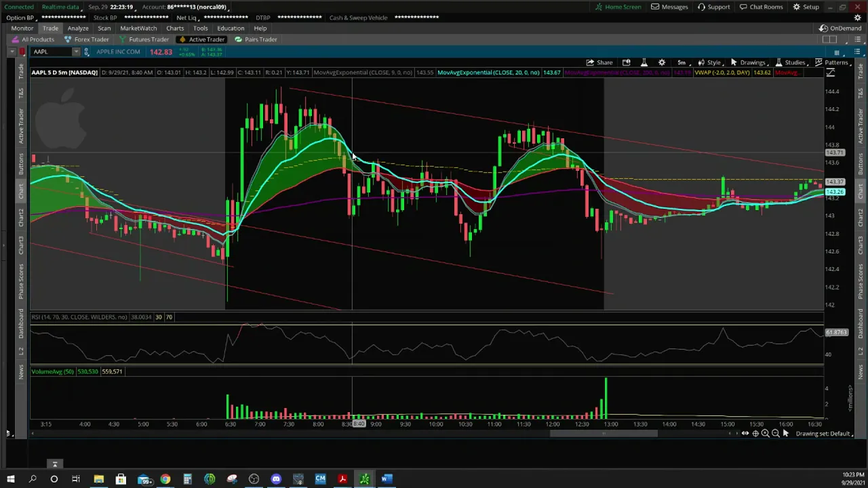Open Task View from taskbar
Screen dimensions: 868x488
[76, 479]
